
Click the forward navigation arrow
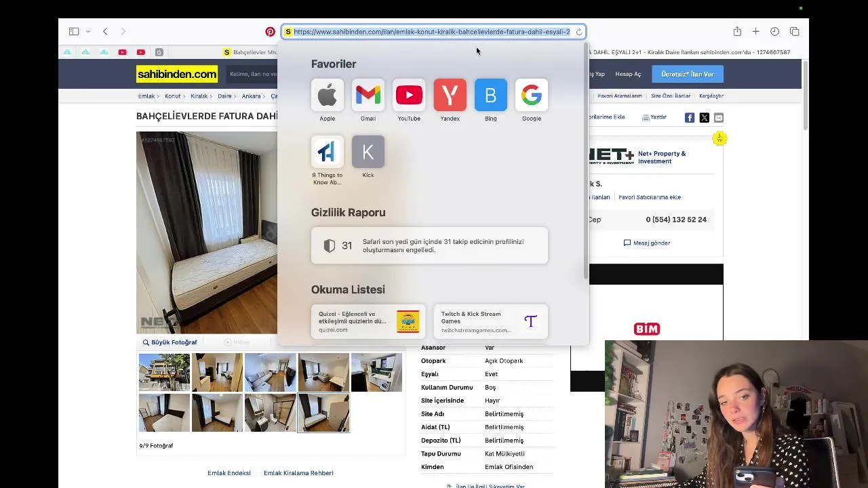click(x=123, y=31)
